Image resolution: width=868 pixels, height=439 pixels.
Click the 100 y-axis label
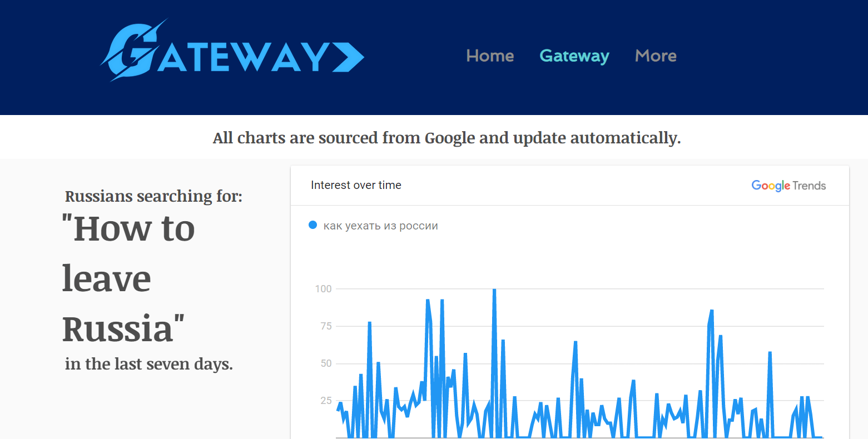click(x=323, y=289)
